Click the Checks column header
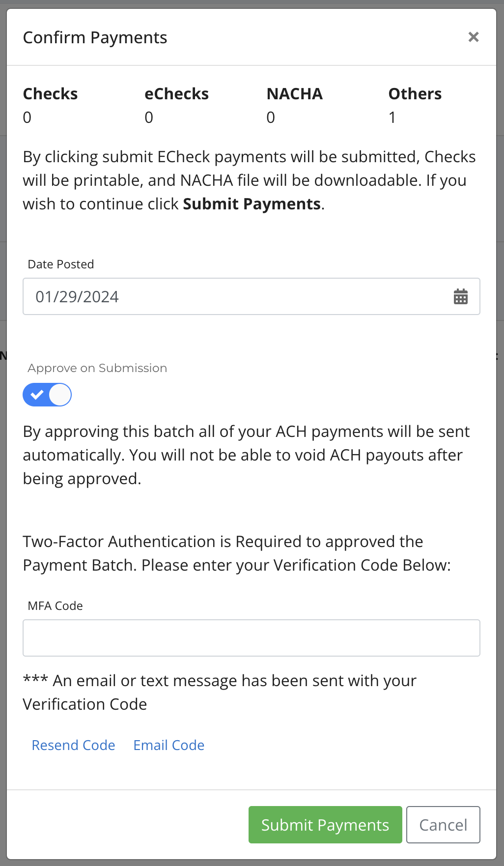This screenshot has width=504, height=866. pyautogui.click(x=50, y=94)
